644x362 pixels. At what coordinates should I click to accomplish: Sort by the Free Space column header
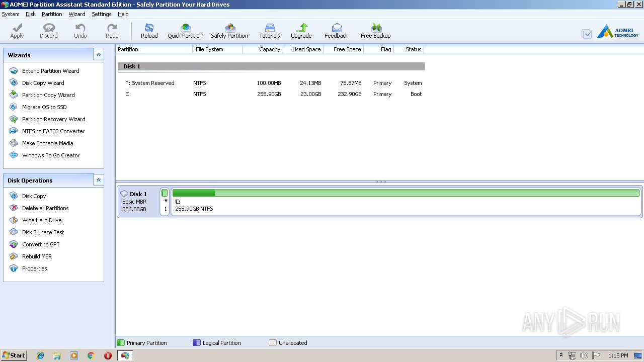pyautogui.click(x=343, y=49)
